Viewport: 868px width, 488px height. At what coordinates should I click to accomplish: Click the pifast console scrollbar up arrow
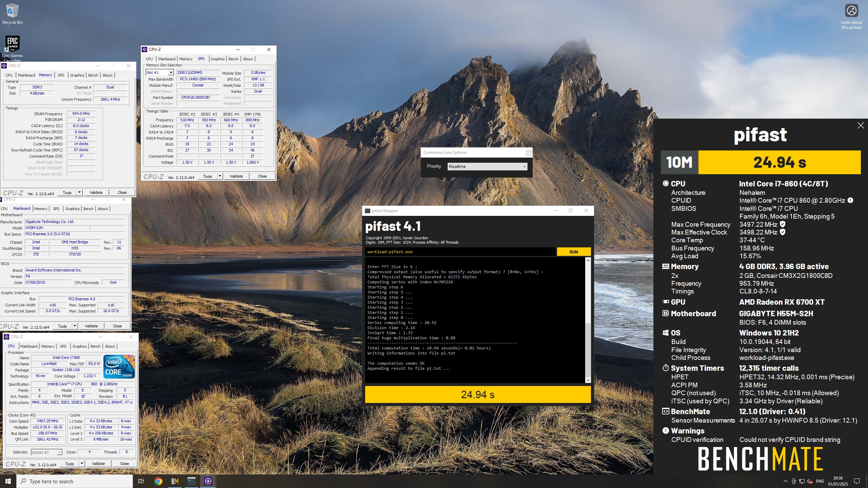588,260
